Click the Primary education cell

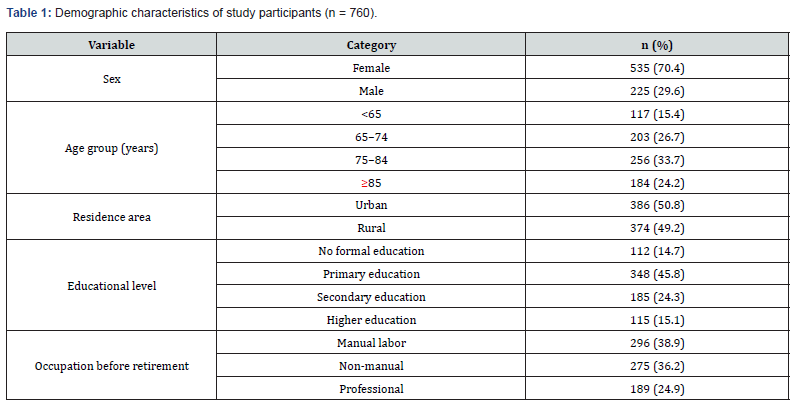(x=371, y=274)
